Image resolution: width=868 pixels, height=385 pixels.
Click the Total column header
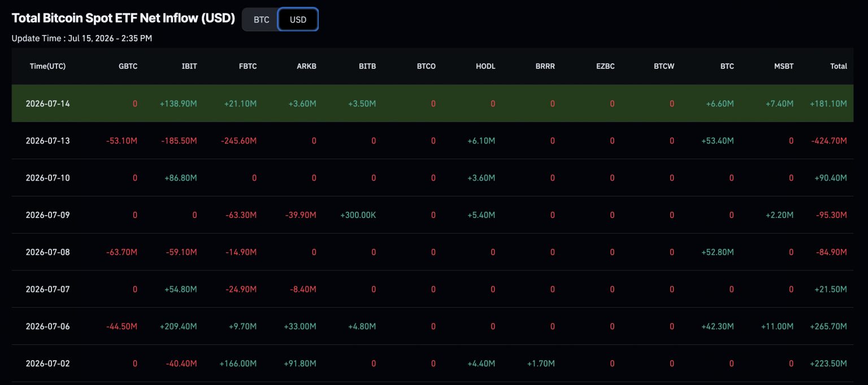point(839,66)
